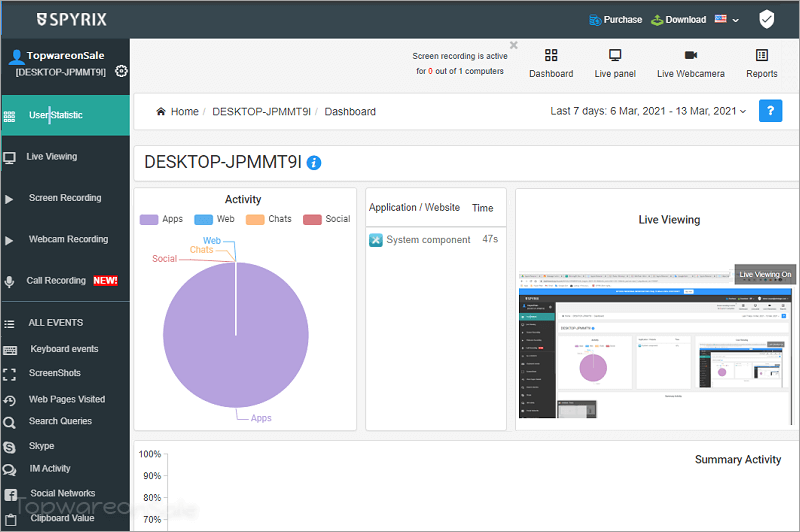This screenshot has height=532, width=800.
Task: Click the Clipboard Value clipboard icon
Action: [x=10, y=520]
